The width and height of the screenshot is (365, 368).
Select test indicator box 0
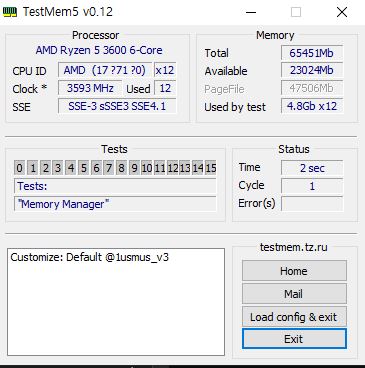click(x=20, y=168)
